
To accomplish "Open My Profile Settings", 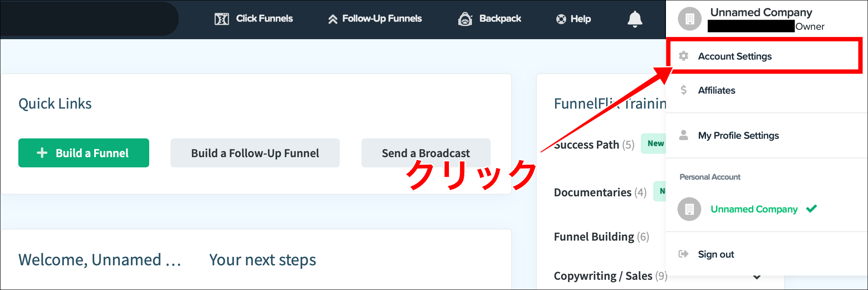I will [x=767, y=135].
